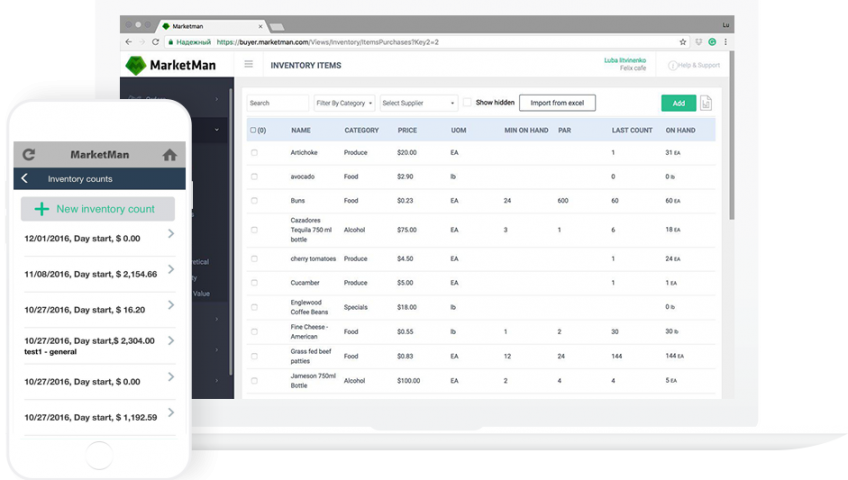The height and width of the screenshot is (480, 848).
Task: Open the Help & Support link
Action: tap(698, 65)
